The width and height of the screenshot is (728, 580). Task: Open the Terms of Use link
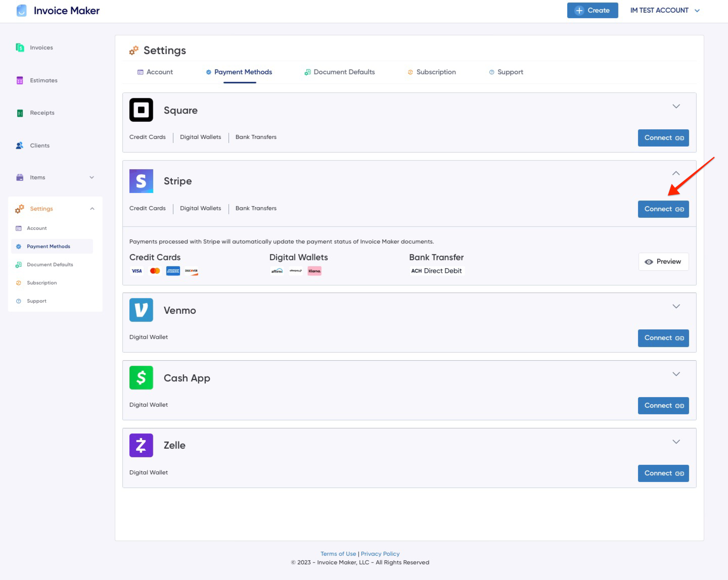click(x=338, y=554)
